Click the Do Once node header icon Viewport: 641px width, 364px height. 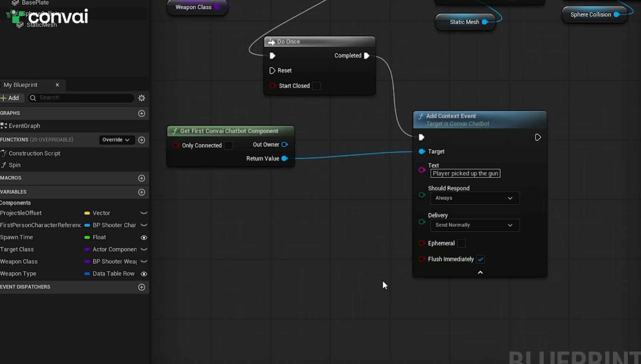[x=271, y=42]
